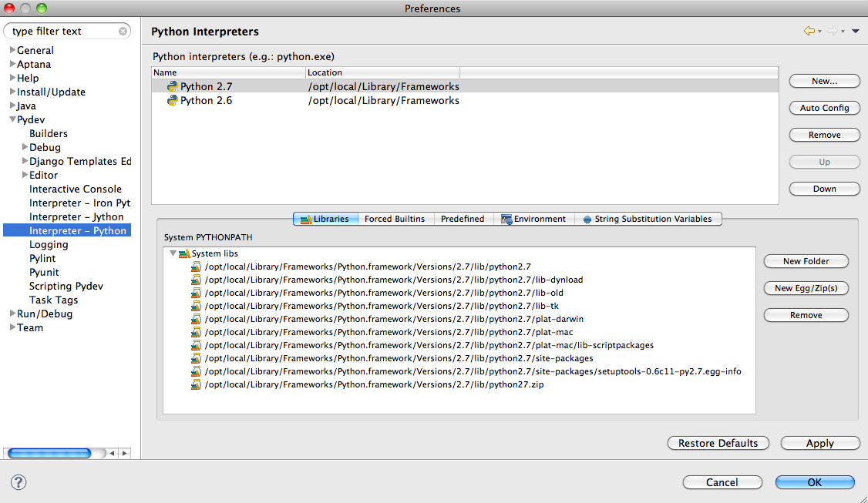Open back history dropdown arrow
868x503 pixels.
point(820,32)
